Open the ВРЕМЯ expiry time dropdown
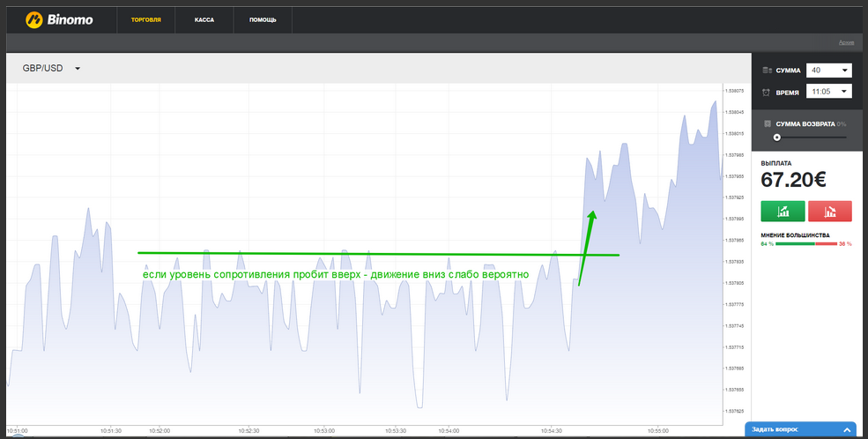 pyautogui.click(x=828, y=92)
